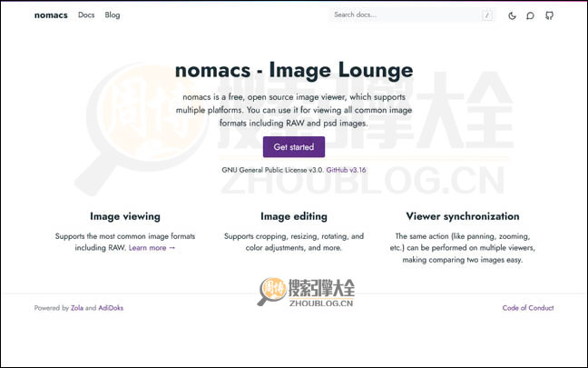
Task: Click the Image editing heading
Action: coord(294,216)
